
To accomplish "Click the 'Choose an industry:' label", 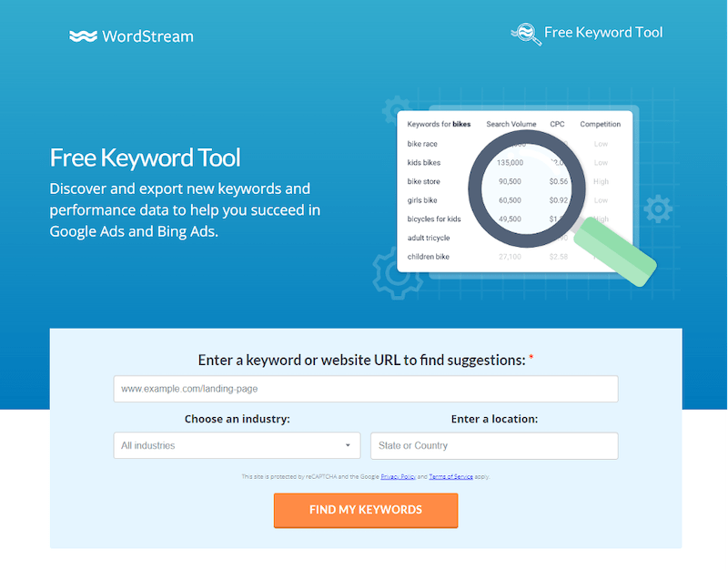I will click(x=237, y=419).
